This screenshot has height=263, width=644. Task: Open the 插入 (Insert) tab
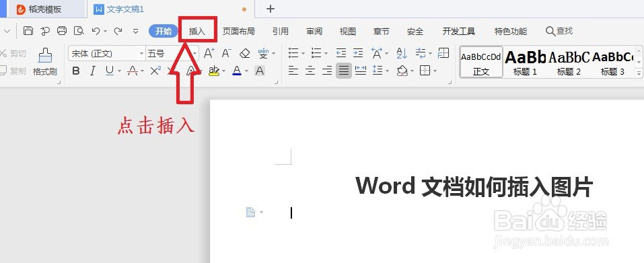coord(197,31)
